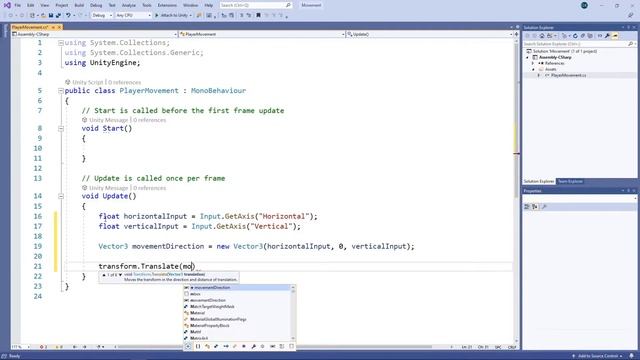Select PlayerMovement.cs in Solution Explorer
Screen dimensions: 640x360
pyautogui.click(x=568, y=76)
